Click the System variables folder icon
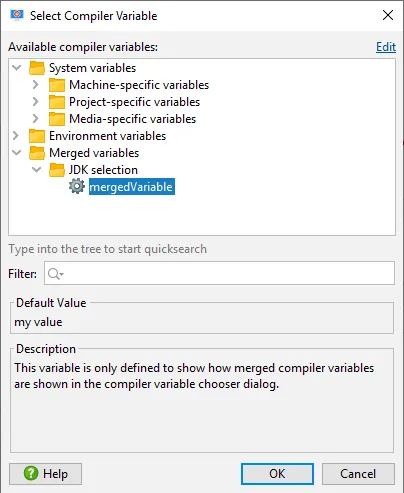Image resolution: width=404 pixels, height=493 pixels. point(37,68)
